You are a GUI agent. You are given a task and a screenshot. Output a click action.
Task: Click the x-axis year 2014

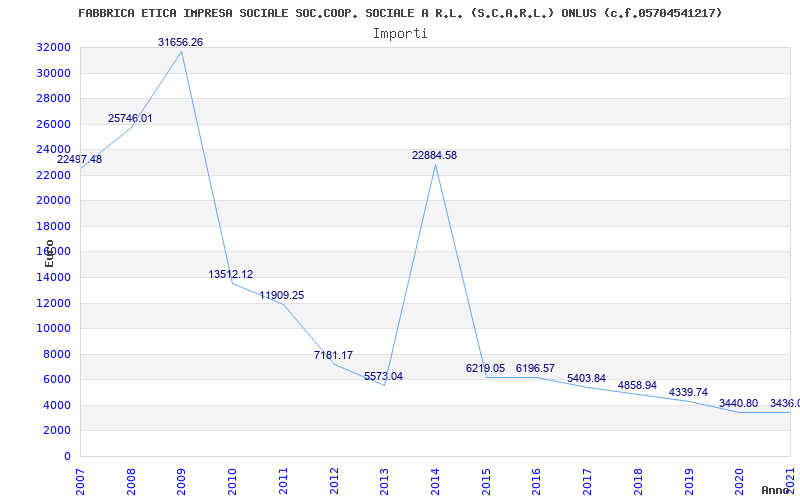pyautogui.click(x=435, y=482)
